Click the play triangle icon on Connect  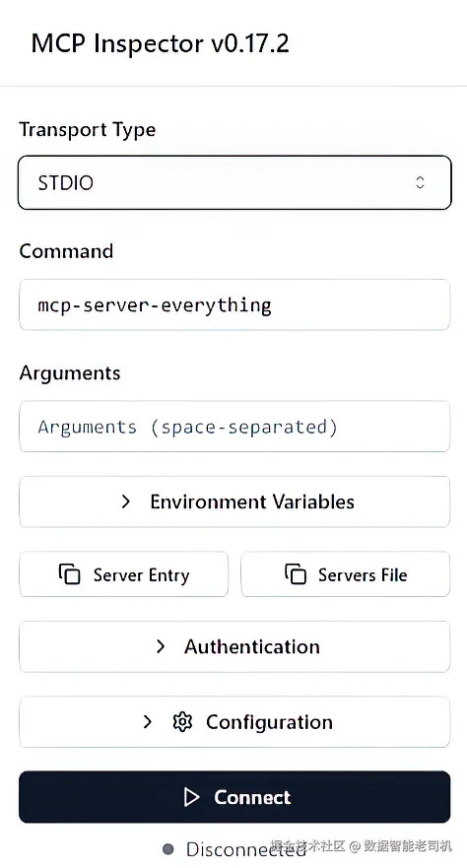[191, 797]
